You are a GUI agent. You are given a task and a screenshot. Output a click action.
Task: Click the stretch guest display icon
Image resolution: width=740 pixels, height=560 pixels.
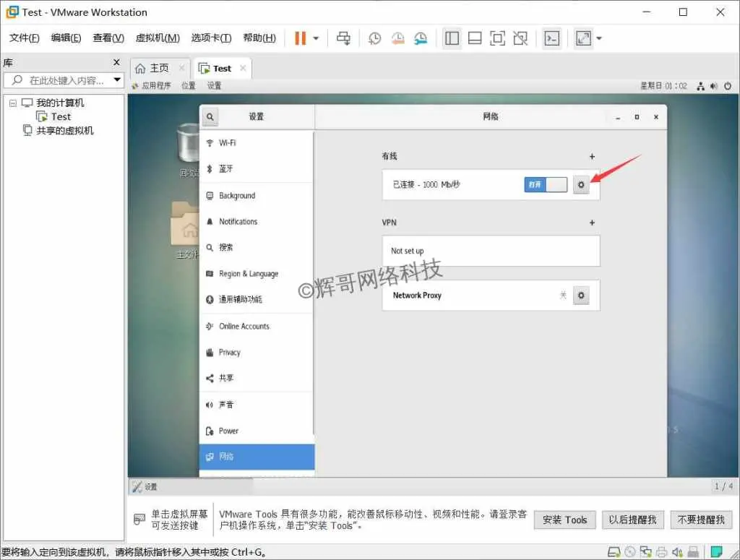tap(583, 38)
